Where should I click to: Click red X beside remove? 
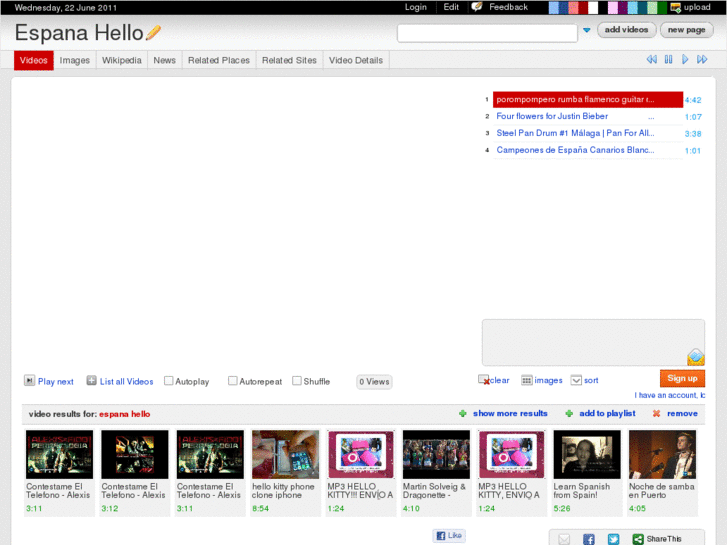click(656, 413)
